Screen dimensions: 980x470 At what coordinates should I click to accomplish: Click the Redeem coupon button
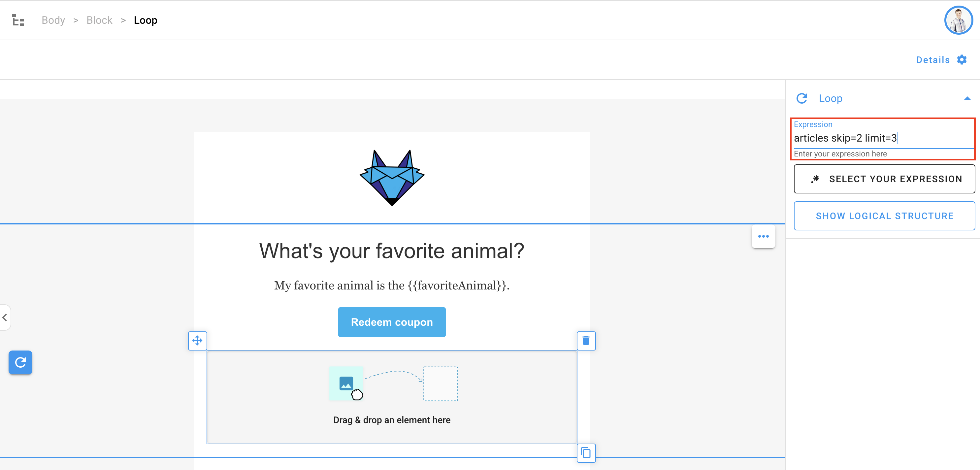[392, 322]
